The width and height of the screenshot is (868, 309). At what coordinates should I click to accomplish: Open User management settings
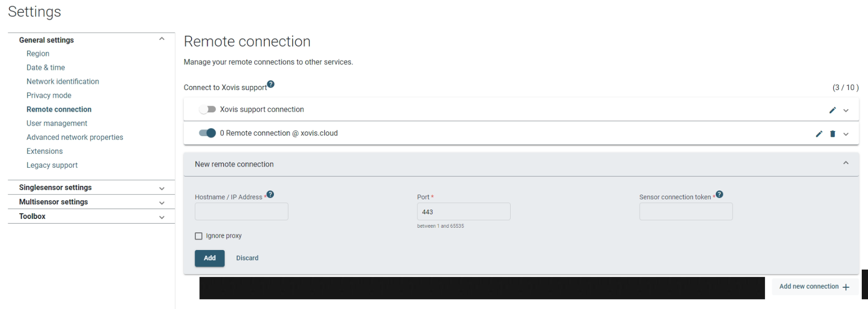57,123
